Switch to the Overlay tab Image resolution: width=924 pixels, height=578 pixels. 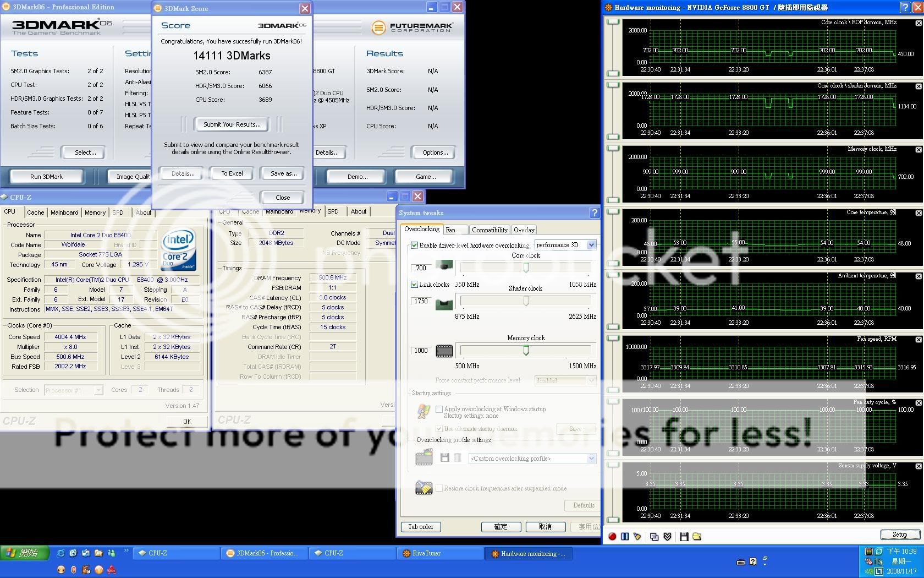tap(524, 230)
